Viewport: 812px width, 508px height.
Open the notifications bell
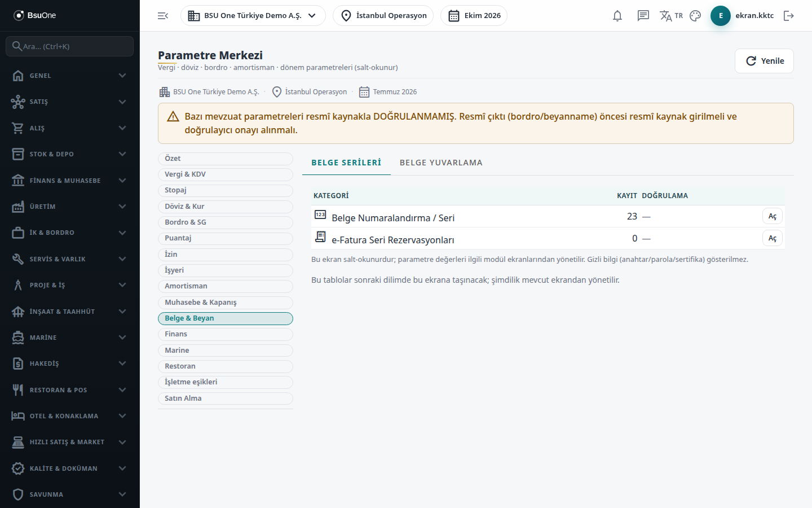tap(617, 16)
